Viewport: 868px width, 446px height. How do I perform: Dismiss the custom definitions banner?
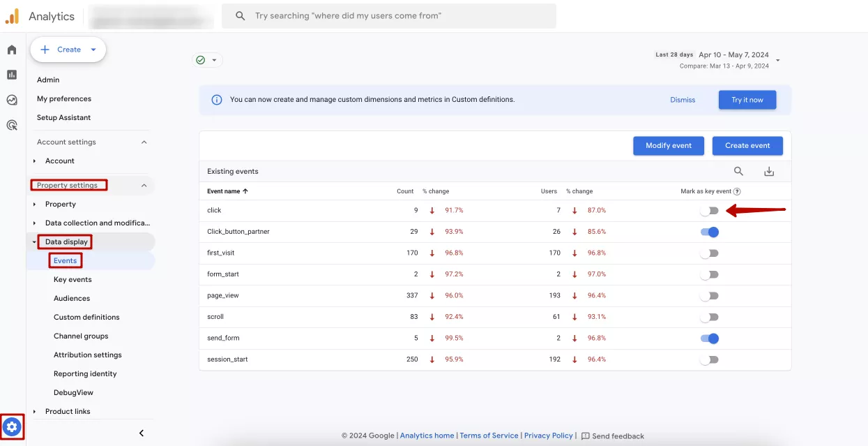pyautogui.click(x=683, y=100)
